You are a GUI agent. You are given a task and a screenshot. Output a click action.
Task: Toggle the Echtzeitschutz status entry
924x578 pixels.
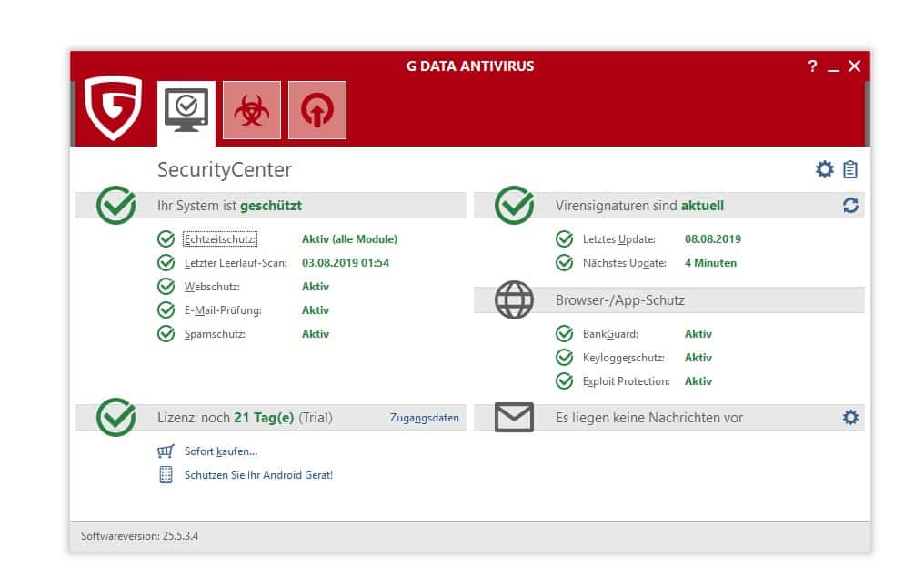pyautogui.click(x=220, y=239)
